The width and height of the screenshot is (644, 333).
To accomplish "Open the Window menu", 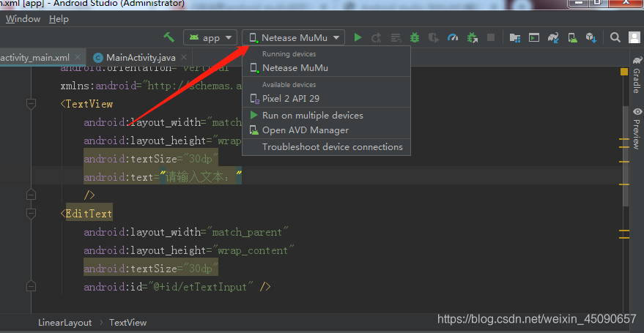I will (x=23, y=19).
